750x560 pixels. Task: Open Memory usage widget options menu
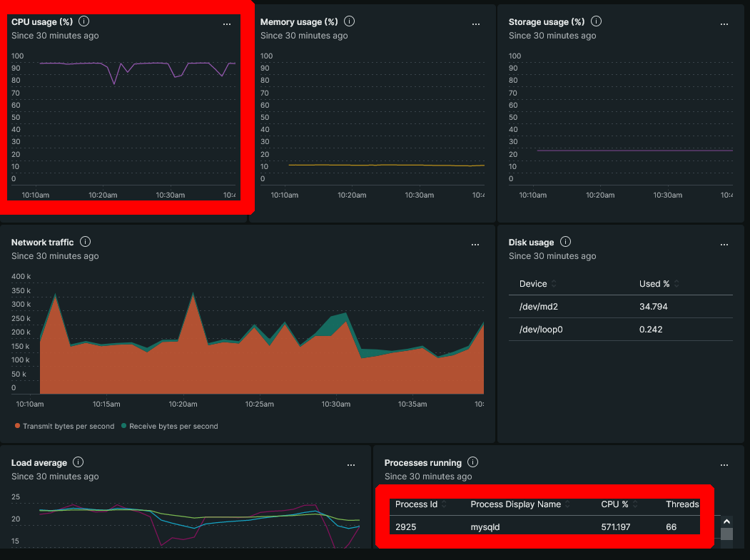tap(476, 24)
